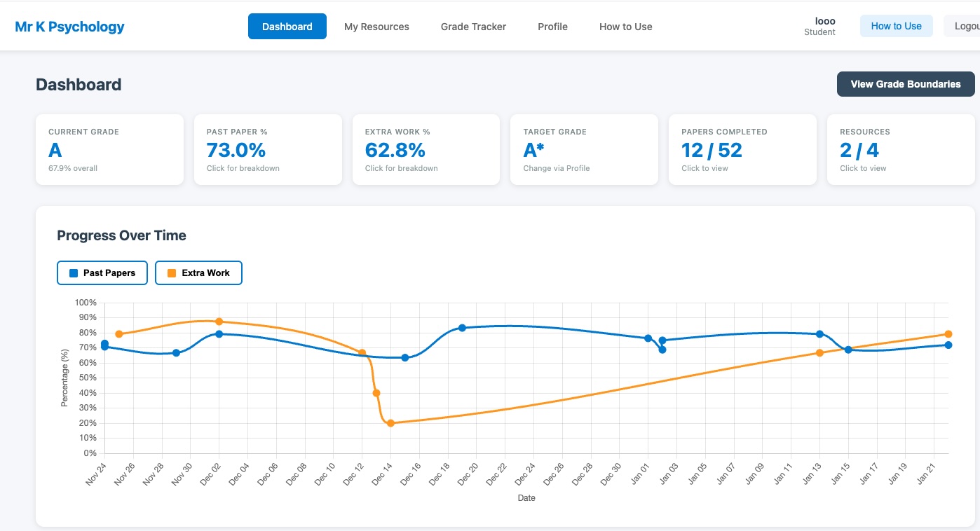Viewport: 980px width, 531px height.
Task: Open the Resources 2 / 4 card
Action: coord(900,150)
